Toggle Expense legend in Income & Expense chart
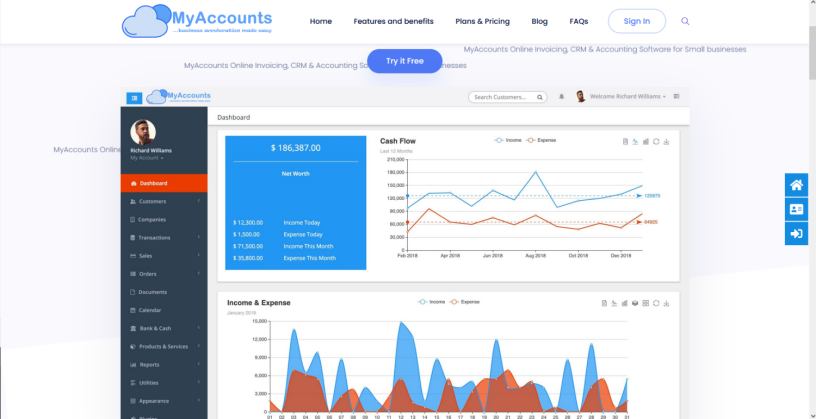The width and height of the screenshot is (816, 419). click(x=465, y=302)
